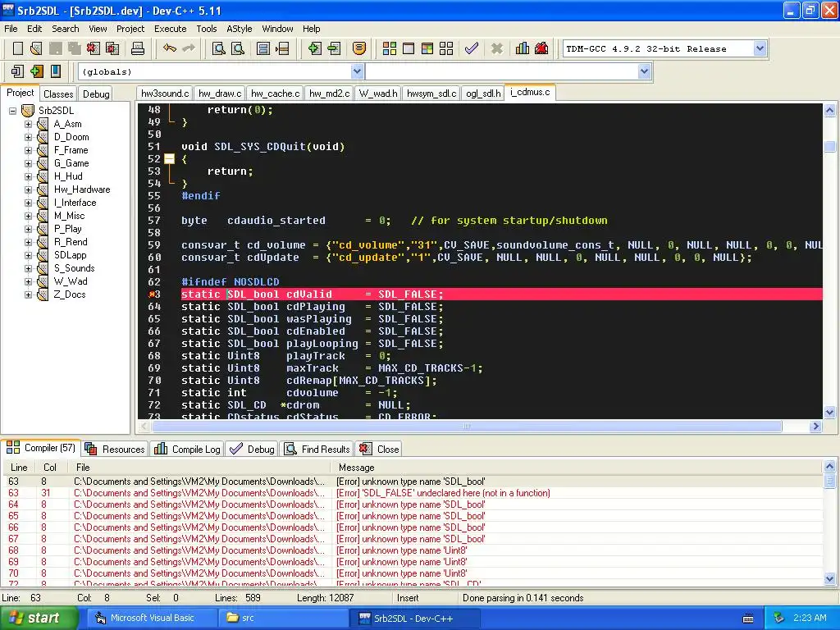840x630 pixels.
Task: Click the Undo arrow icon
Action: pos(170,48)
